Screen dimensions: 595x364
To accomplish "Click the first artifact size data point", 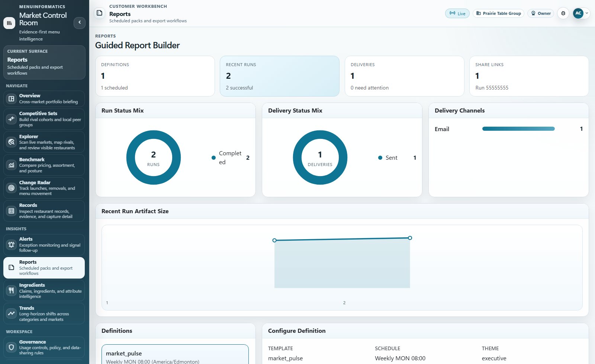I will pyautogui.click(x=274, y=240).
